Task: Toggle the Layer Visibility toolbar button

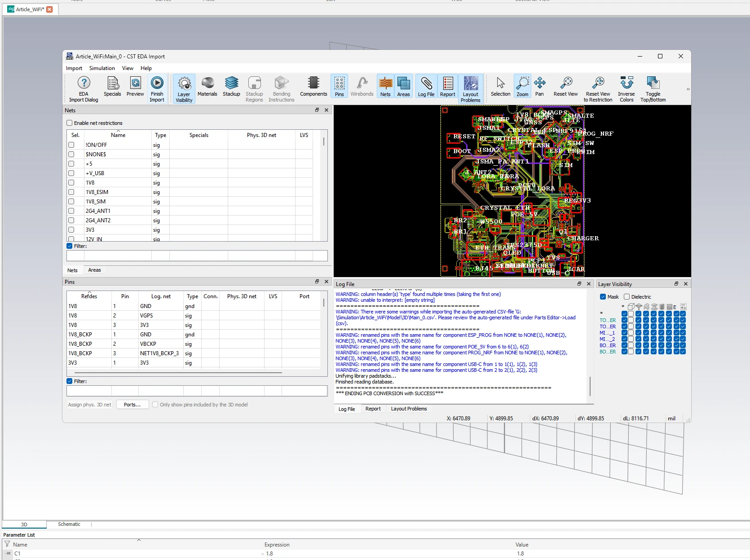Action: pos(184,89)
